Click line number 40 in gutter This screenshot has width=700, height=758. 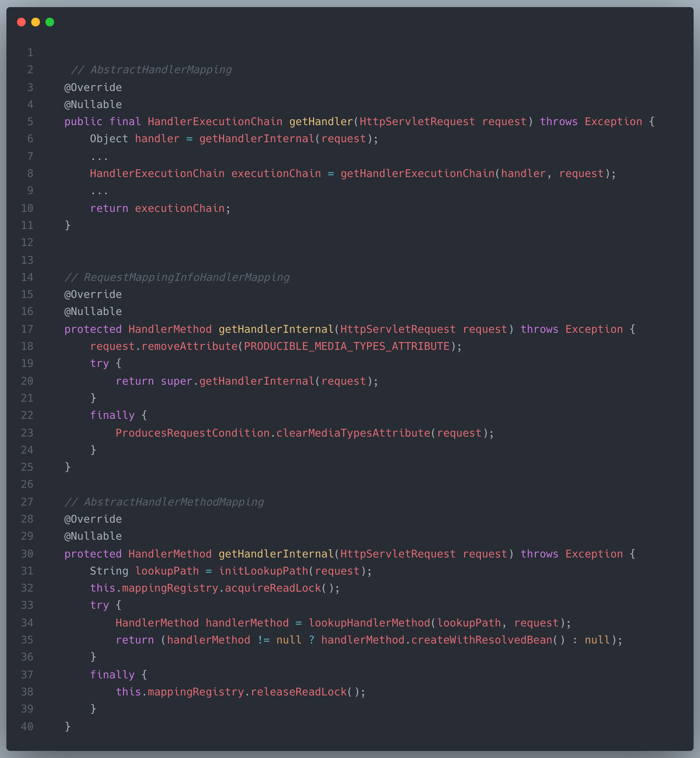coord(27,726)
